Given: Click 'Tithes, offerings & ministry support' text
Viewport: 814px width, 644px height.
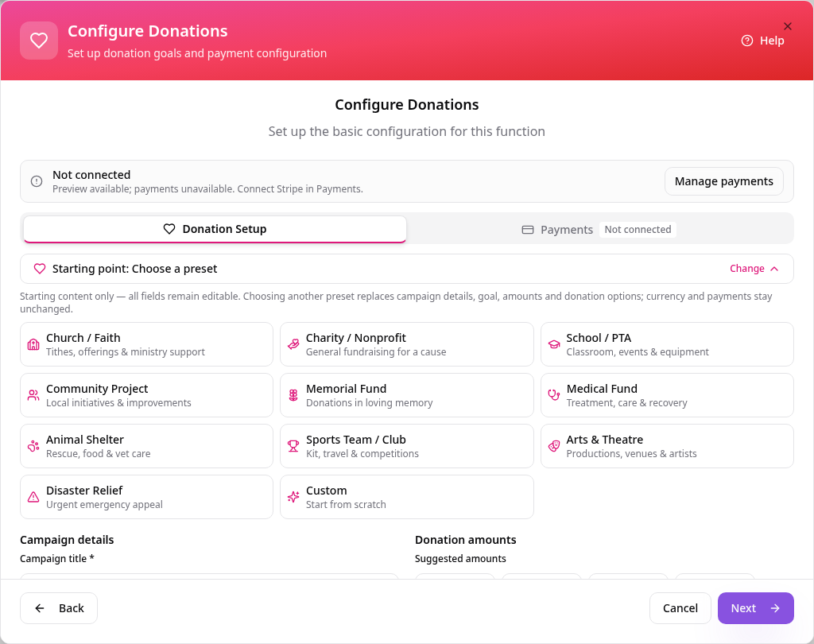Looking at the screenshot, I should [125, 351].
